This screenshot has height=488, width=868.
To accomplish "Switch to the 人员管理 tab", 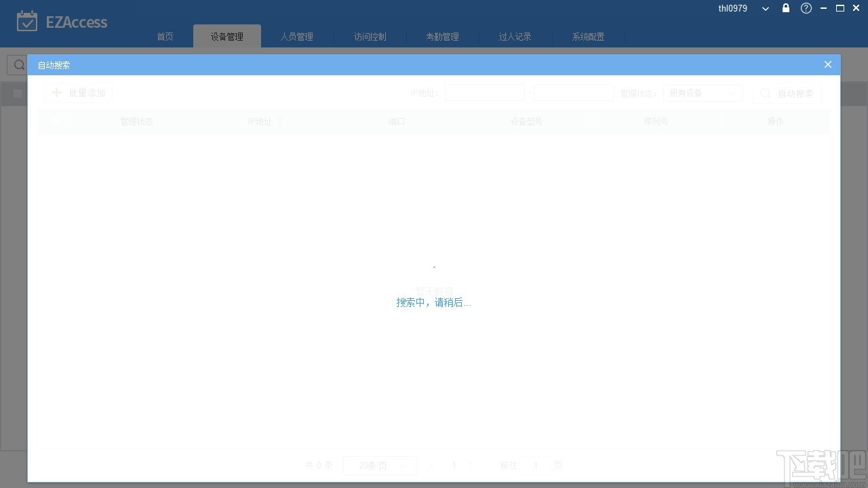I will 297,37.
